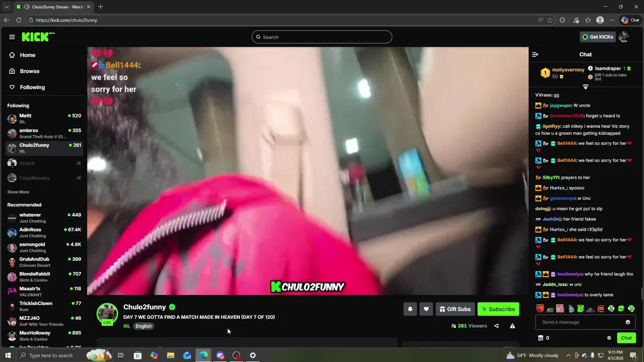
Task: Open the chat shop icon
Action: pyautogui.click(x=541, y=338)
